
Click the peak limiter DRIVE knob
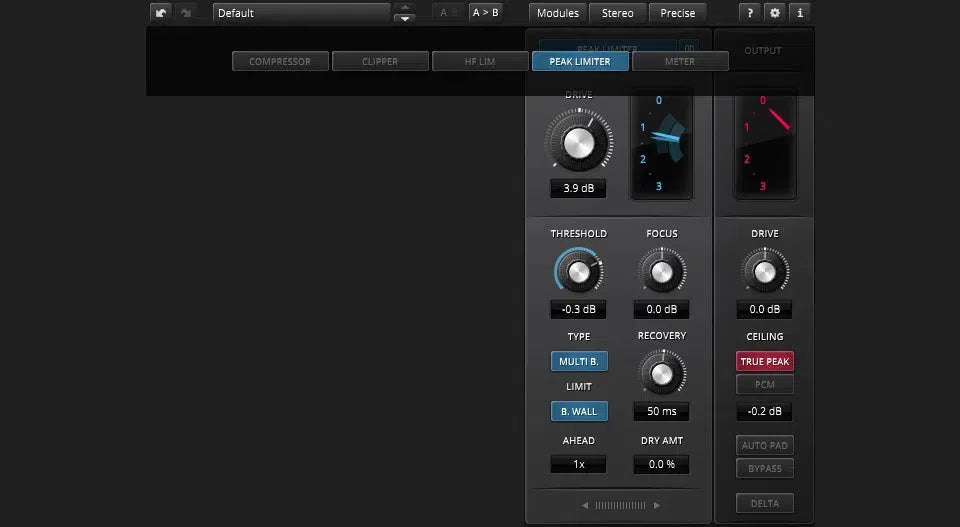[x=579, y=143]
